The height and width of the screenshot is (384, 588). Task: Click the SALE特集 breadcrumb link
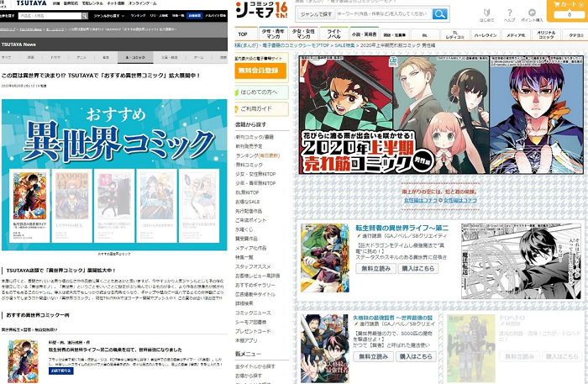tap(344, 45)
